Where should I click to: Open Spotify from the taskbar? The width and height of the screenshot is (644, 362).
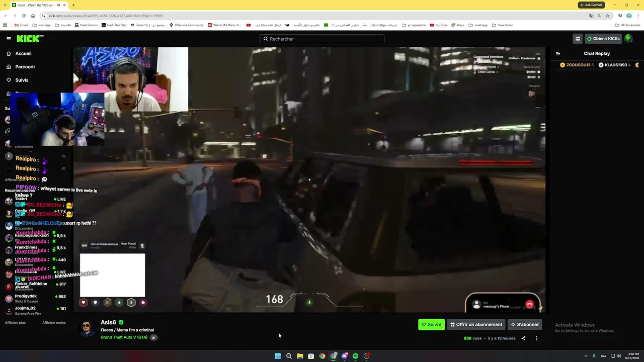[x=355, y=356]
